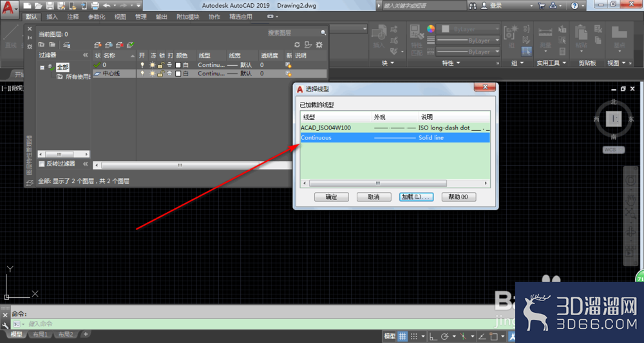Select the ACAD_ISO04W100 linetype row
Screen dimensions: 644x343
pyautogui.click(x=395, y=128)
